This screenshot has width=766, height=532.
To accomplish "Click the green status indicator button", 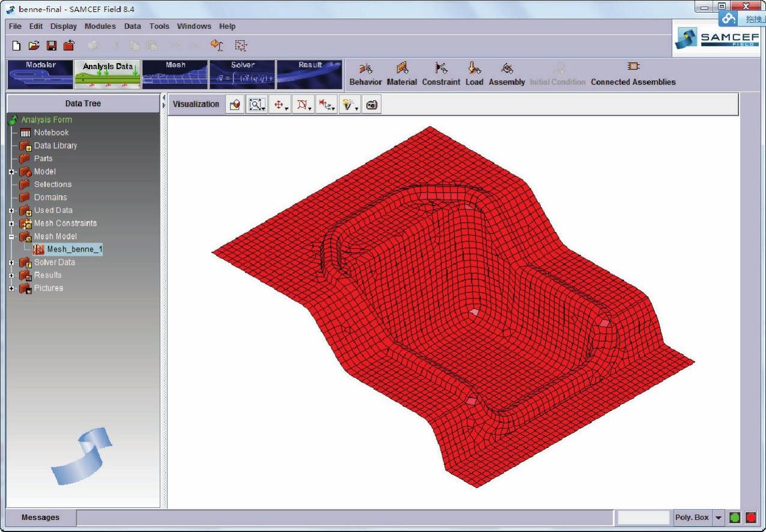I will [x=734, y=518].
